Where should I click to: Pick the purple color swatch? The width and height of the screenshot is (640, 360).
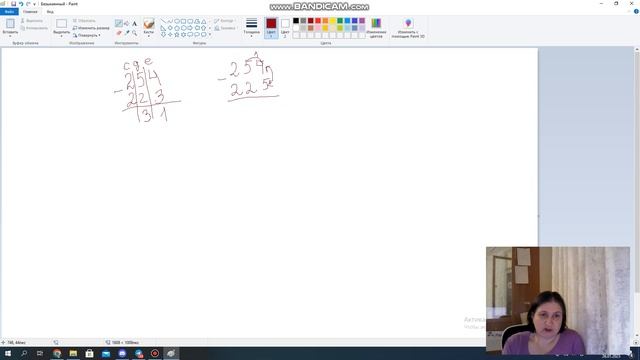[362, 21]
